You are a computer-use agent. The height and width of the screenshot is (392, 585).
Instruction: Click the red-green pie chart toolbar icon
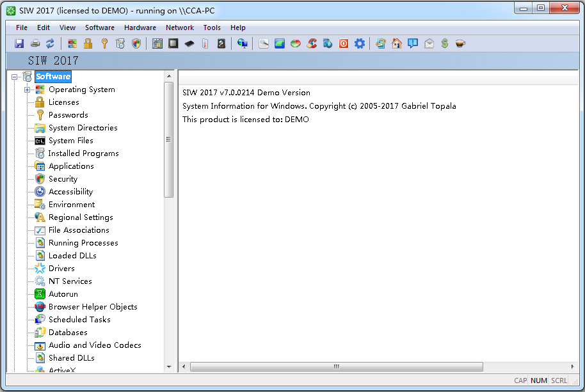[296, 43]
